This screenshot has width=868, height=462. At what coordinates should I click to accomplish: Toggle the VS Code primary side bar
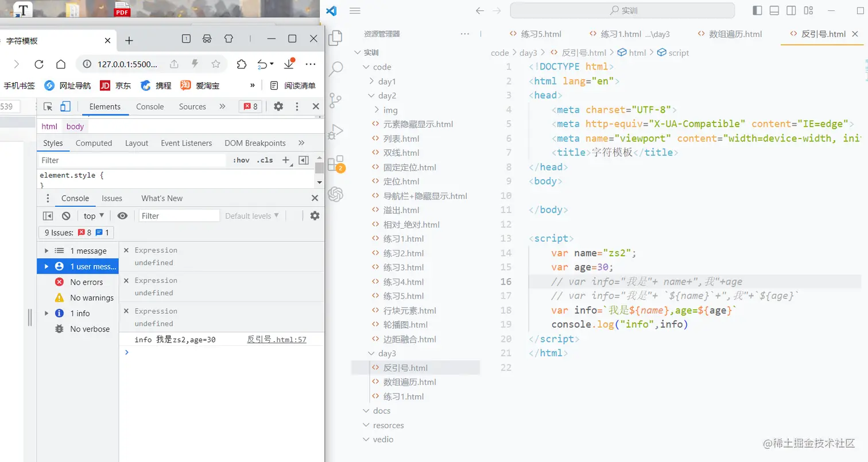[x=757, y=10]
